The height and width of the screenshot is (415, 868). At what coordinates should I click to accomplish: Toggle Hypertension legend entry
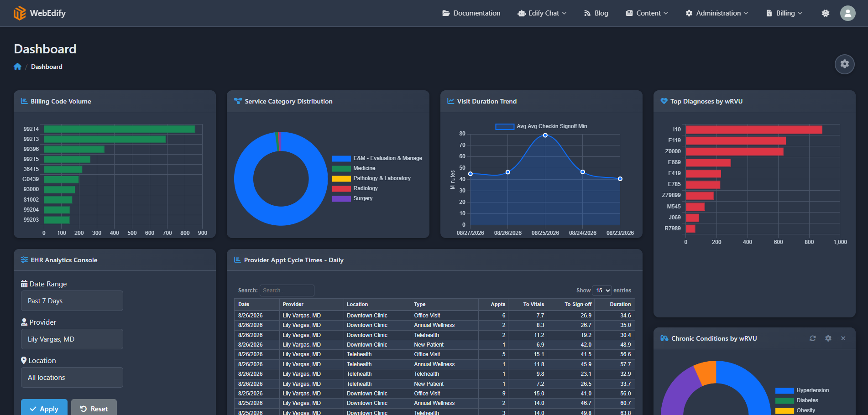802,390
